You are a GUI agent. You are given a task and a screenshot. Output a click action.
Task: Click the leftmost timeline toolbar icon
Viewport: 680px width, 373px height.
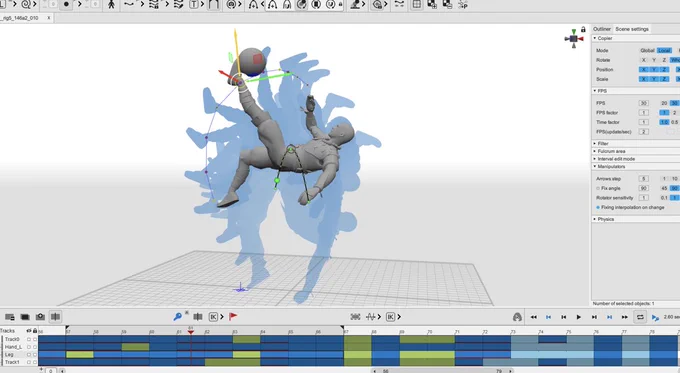click(x=10, y=317)
